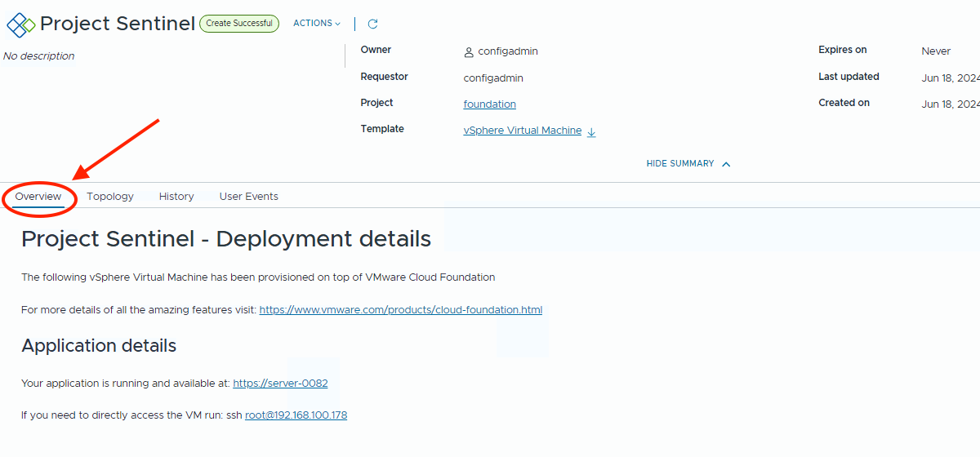Visit the VMware cloud-foundation.html link
980x457 pixels.
(401, 310)
